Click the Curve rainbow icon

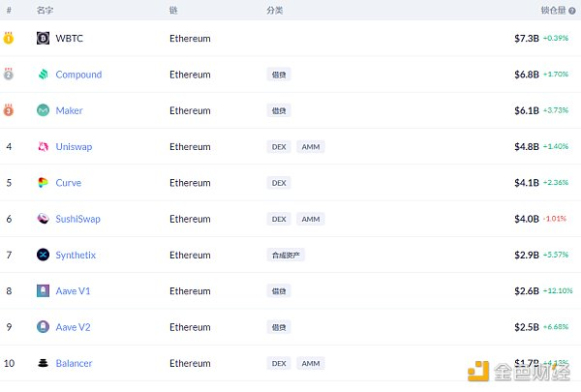[43, 183]
